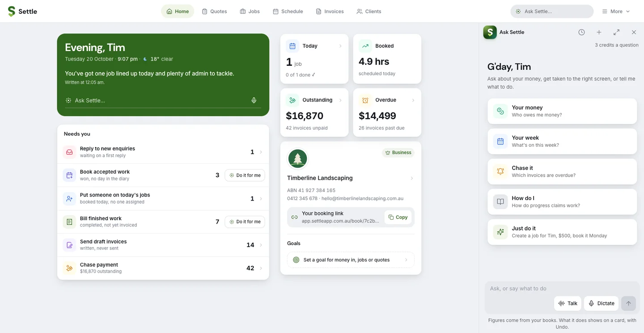This screenshot has height=333, width=644.
Task: Click the calendar icon for Book accepted work
Action: (x=69, y=175)
